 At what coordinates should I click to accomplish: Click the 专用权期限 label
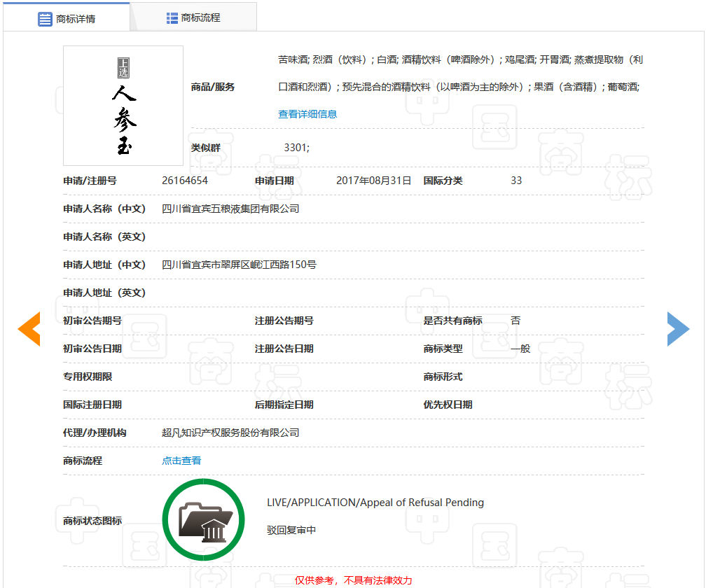click(88, 377)
